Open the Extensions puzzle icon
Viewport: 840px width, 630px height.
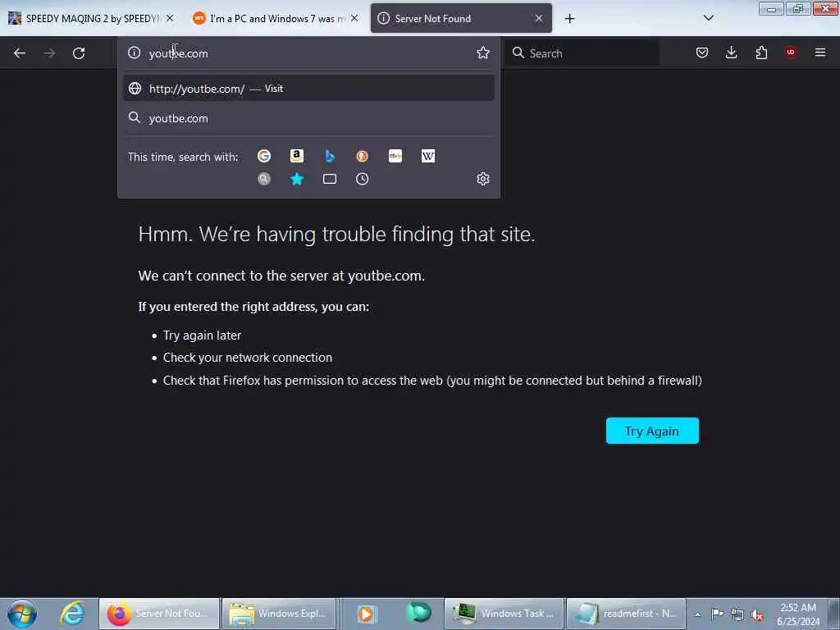[x=761, y=52]
